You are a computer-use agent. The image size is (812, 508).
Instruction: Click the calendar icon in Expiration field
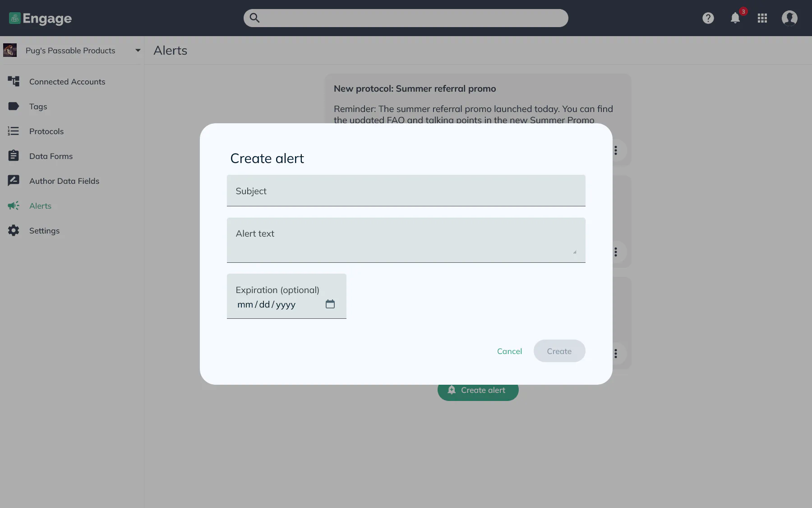[x=330, y=304]
